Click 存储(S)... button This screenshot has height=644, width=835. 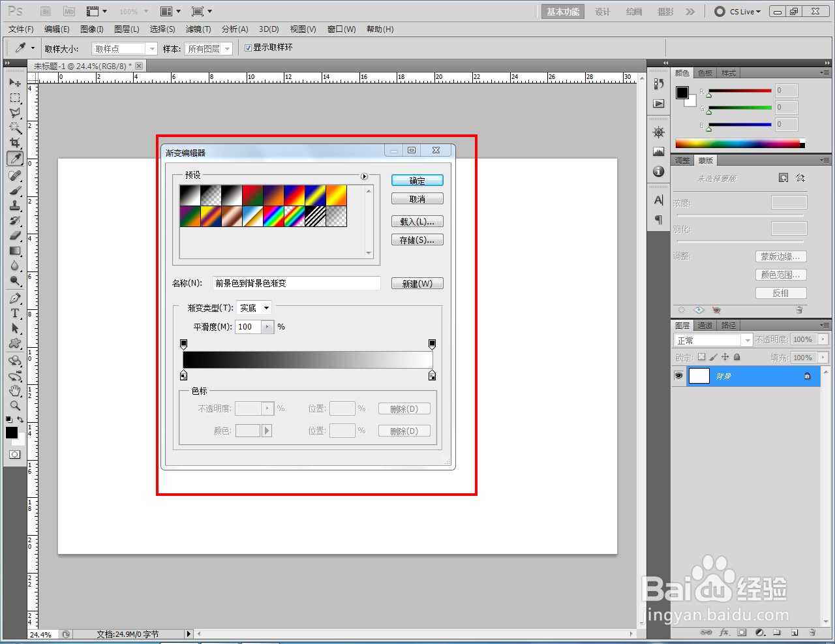pos(417,240)
